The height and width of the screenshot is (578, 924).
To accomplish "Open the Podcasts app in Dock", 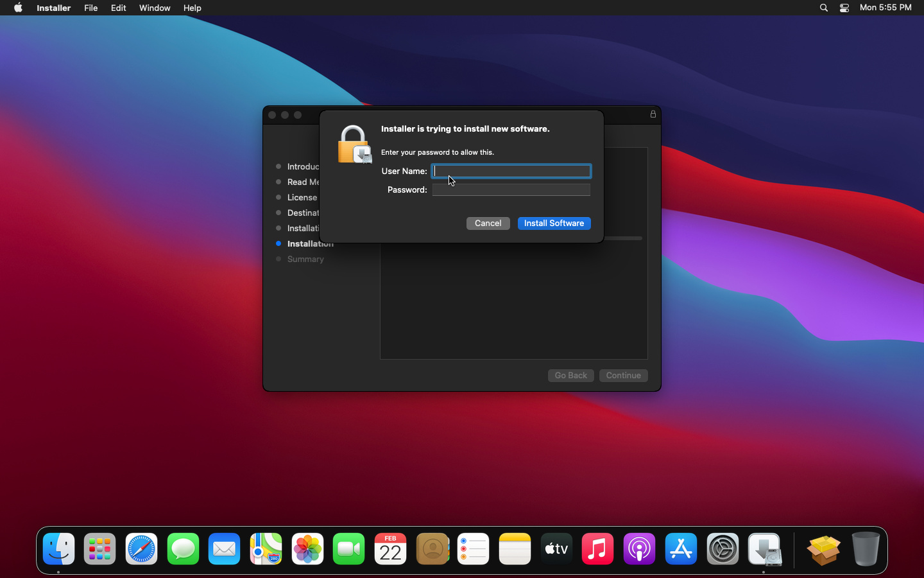I will point(639,549).
